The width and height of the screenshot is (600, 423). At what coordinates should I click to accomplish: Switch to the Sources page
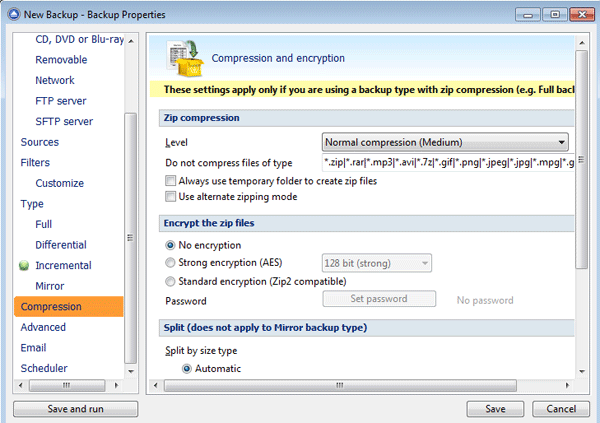coord(40,142)
